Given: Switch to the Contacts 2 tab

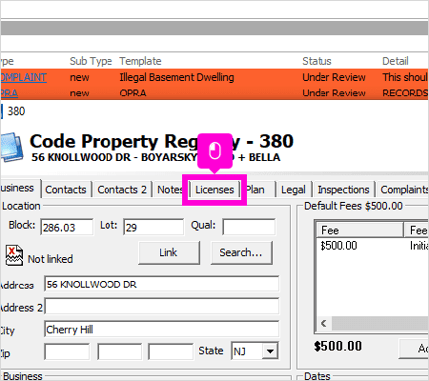Looking at the screenshot, I should (122, 190).
